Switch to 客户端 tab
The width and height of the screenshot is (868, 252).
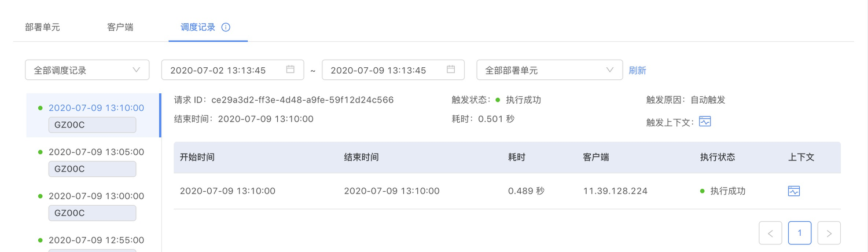click(120, 27)
